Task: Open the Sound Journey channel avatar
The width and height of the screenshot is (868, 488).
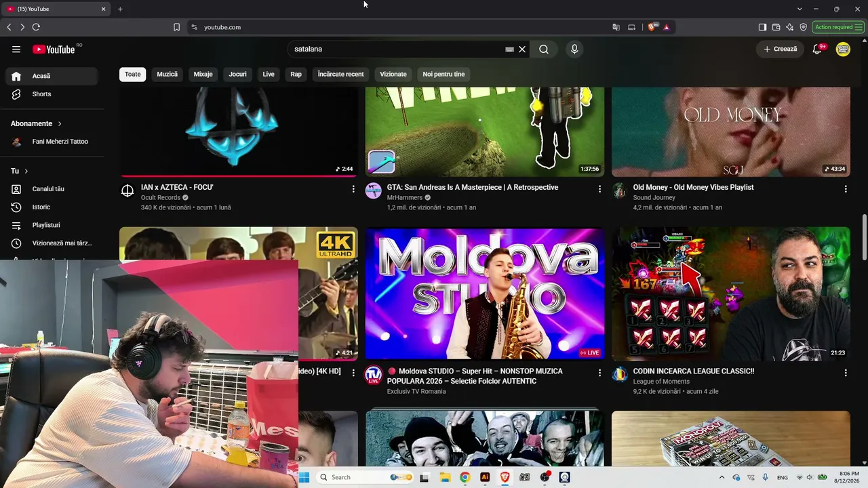Action: click(620, 191)
